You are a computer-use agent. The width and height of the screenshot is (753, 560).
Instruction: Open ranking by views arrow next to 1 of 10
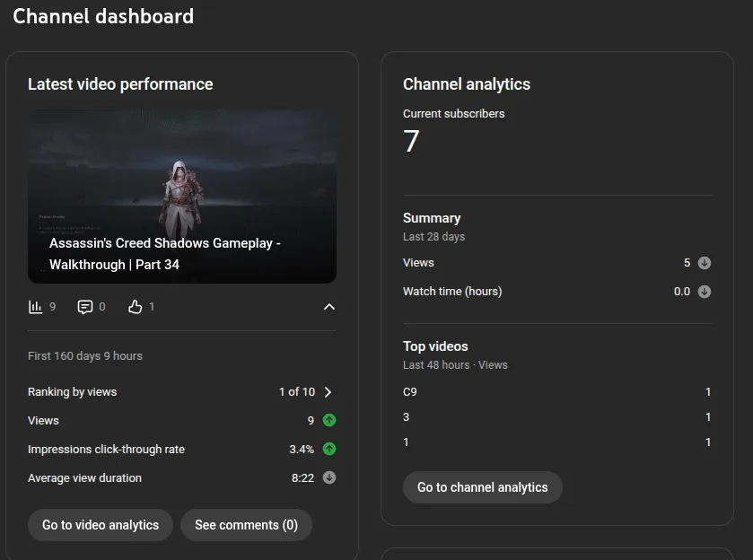pyautogui.click(x=328, y=392)
